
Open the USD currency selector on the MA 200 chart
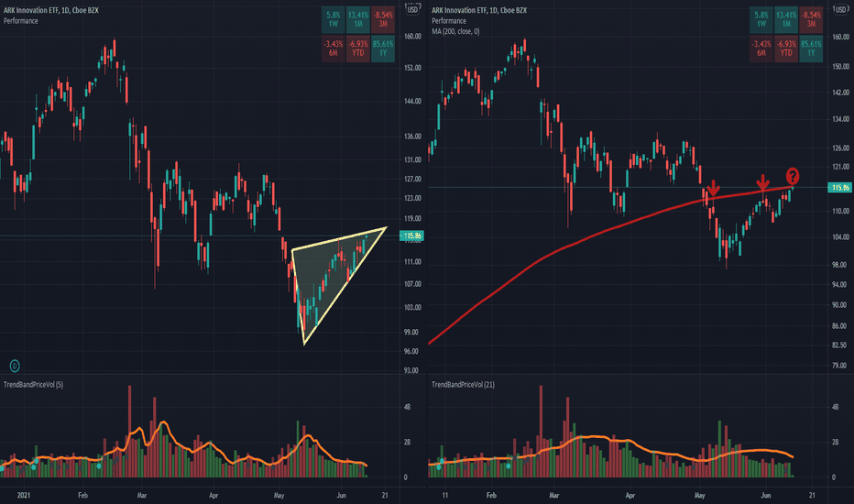pos(840,9)
